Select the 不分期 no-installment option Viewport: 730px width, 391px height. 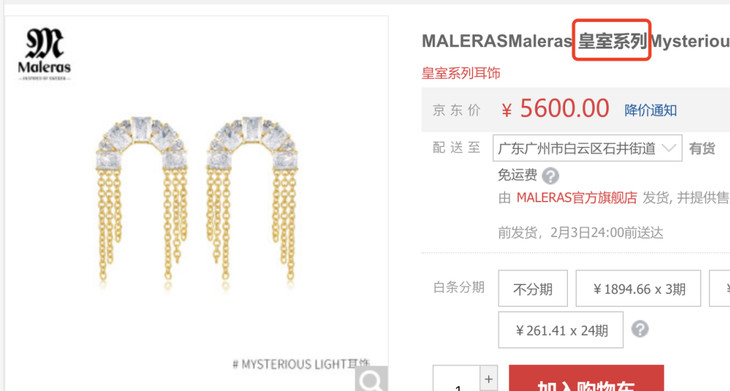click(x=533, y=289)
